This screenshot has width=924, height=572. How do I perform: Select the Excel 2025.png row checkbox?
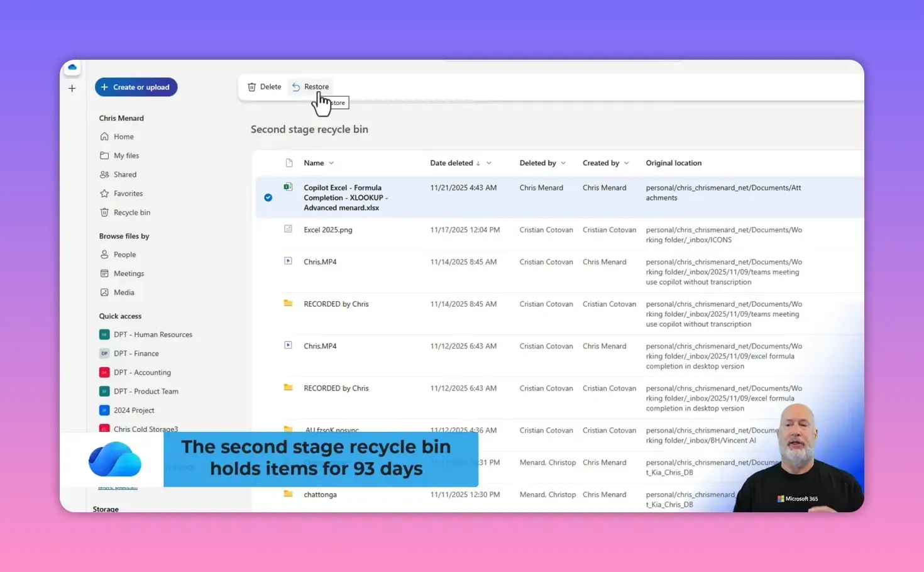[x=268, y=229]
